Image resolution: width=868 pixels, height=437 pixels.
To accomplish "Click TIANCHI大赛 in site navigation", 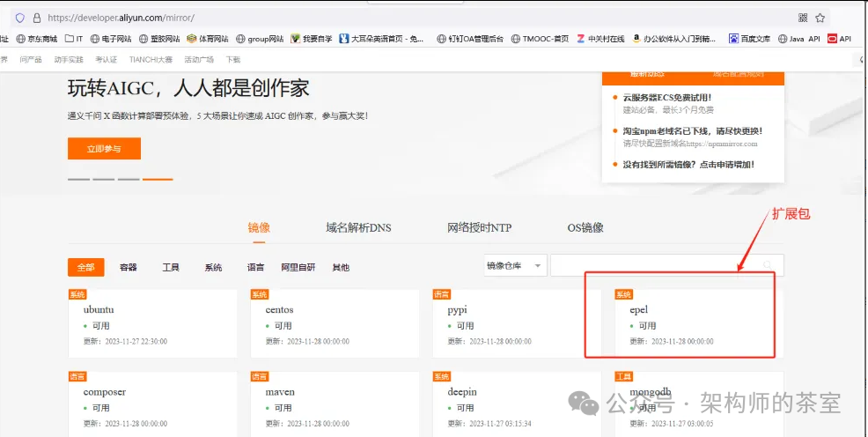I will click(x=151, y=59).
